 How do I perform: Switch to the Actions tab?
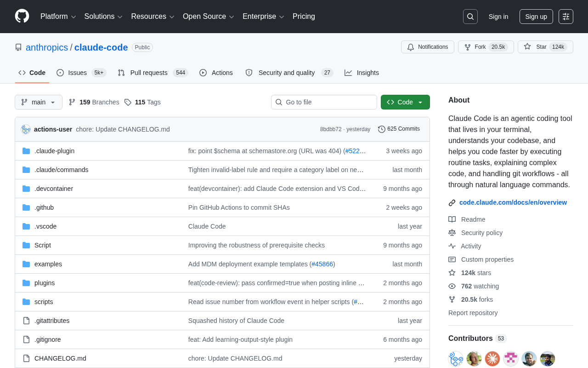(x=216, y=73)
